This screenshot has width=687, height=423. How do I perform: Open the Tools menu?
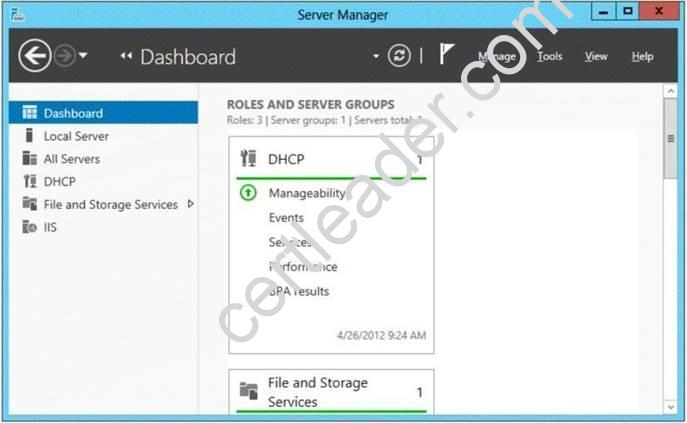tap(549, 57)
